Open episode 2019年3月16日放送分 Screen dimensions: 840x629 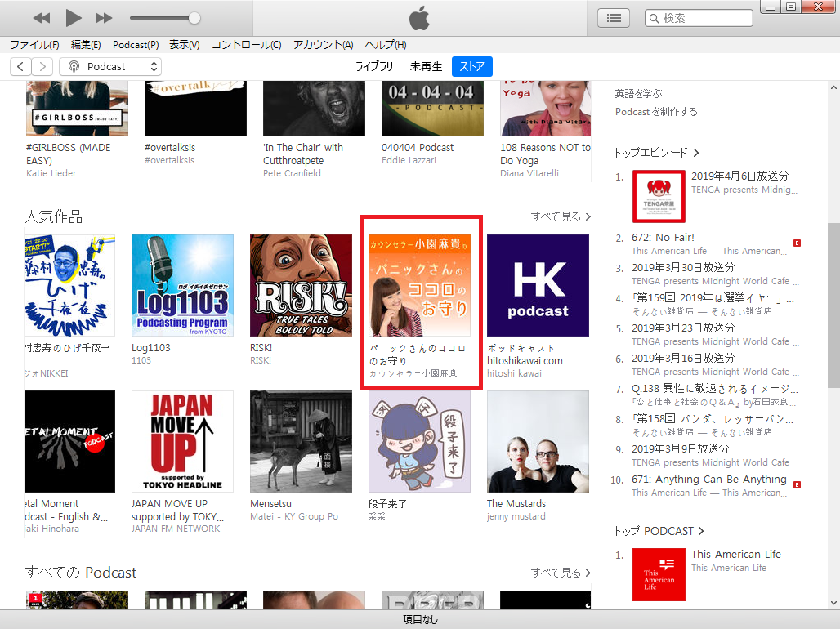[683, 358]
